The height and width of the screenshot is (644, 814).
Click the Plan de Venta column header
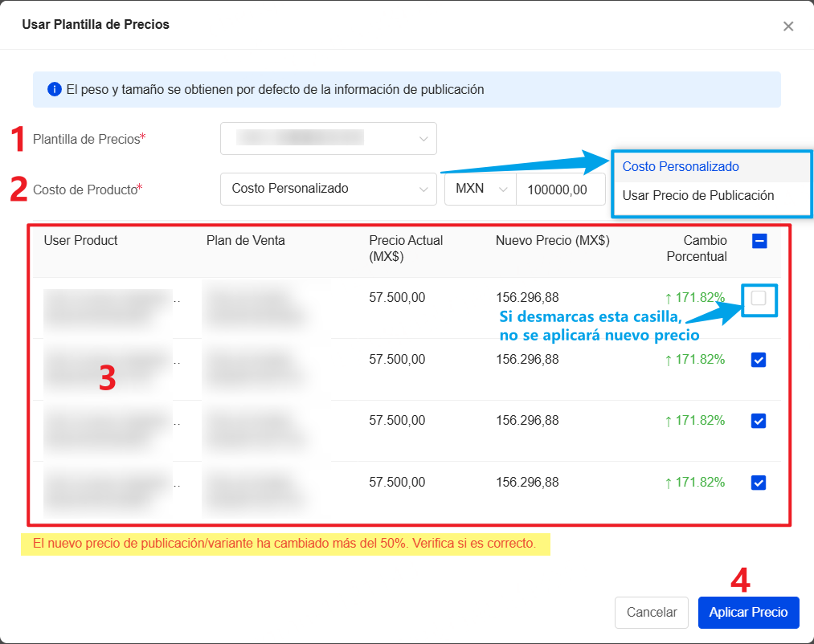246,240
